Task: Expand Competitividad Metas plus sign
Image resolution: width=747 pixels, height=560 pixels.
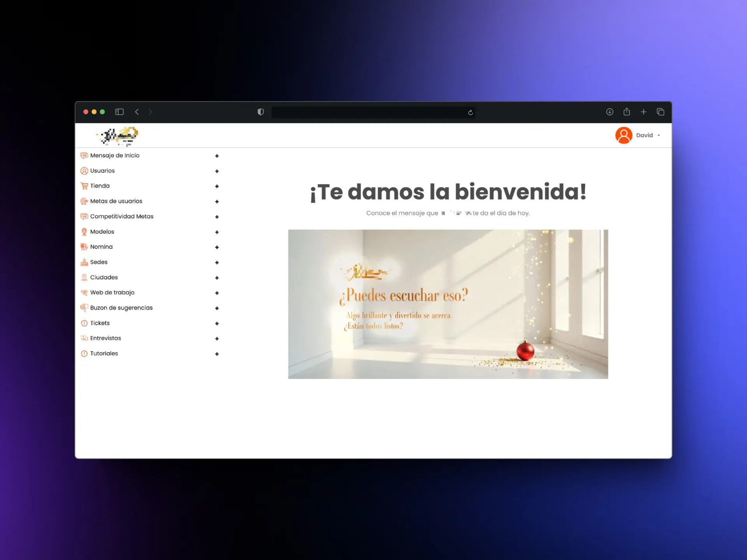Action: pyautogui.click(x=217, y=217)
